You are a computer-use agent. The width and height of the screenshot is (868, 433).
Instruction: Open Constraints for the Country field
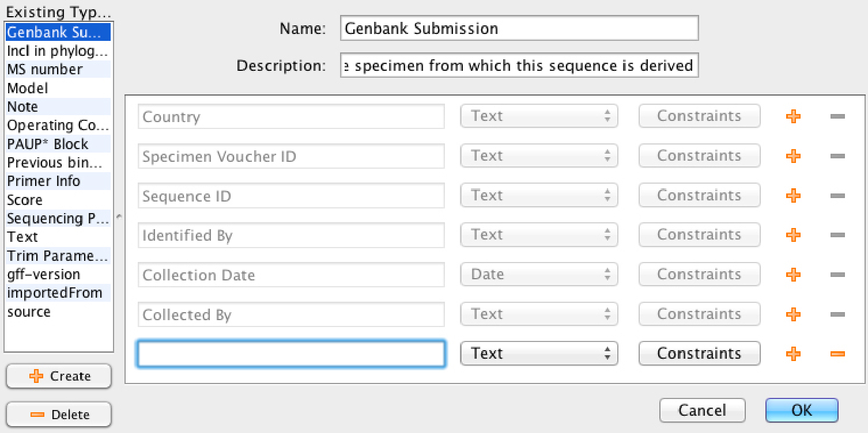coord(699,116)
